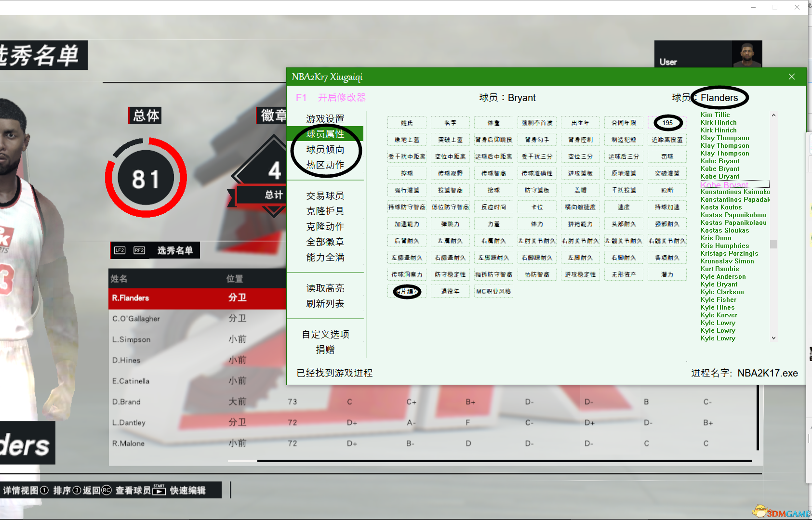Click the player list scrollbar thumb

click(x=773, y=244)
